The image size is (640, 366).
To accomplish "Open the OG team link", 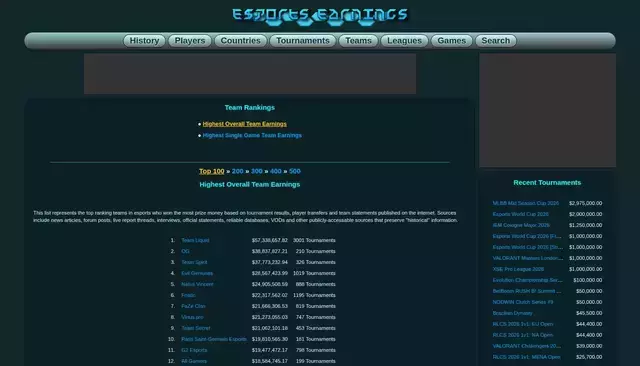I will [x=185, y=251].
